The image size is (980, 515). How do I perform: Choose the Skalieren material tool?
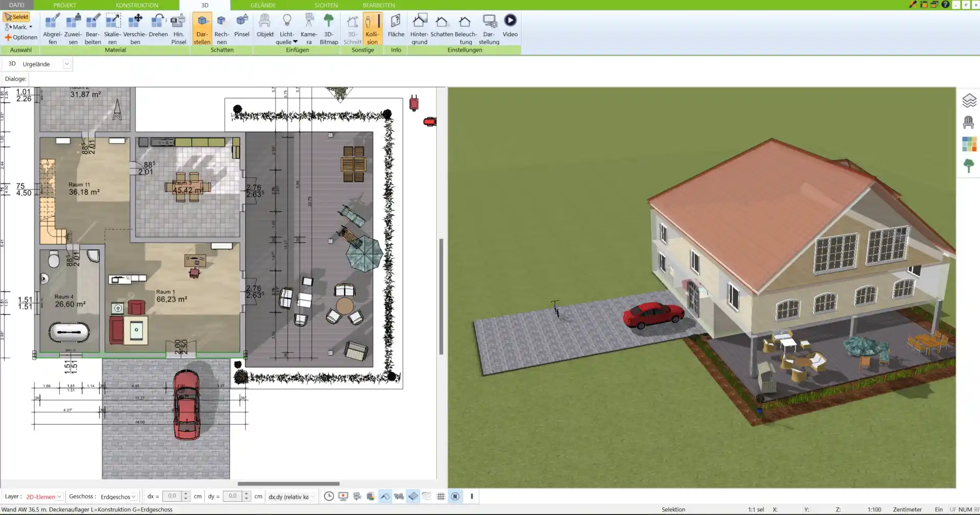coord(112,29)
